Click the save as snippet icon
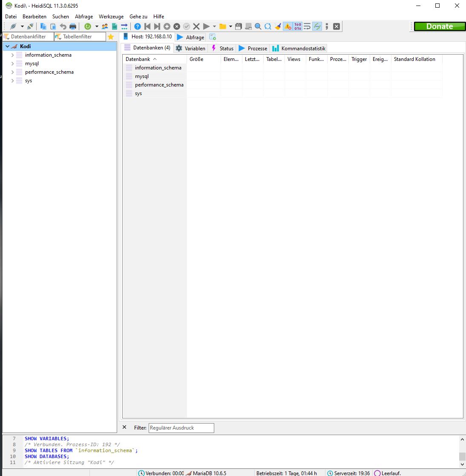 [x=248, y=26]
